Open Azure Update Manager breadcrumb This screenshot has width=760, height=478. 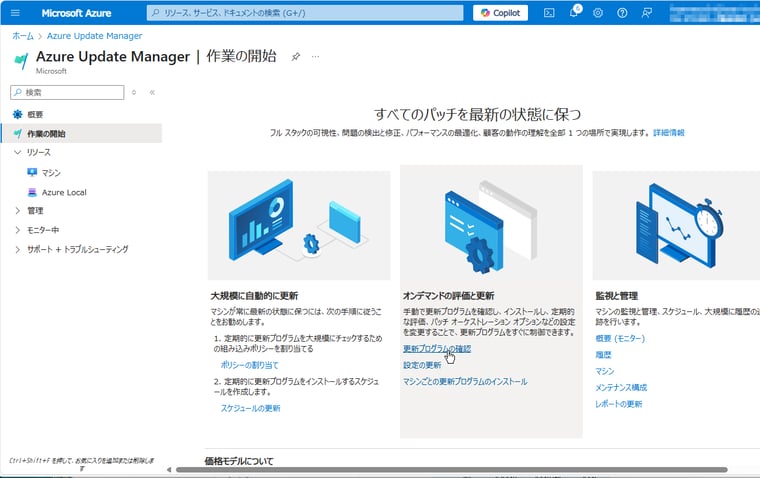pos(95,36)
